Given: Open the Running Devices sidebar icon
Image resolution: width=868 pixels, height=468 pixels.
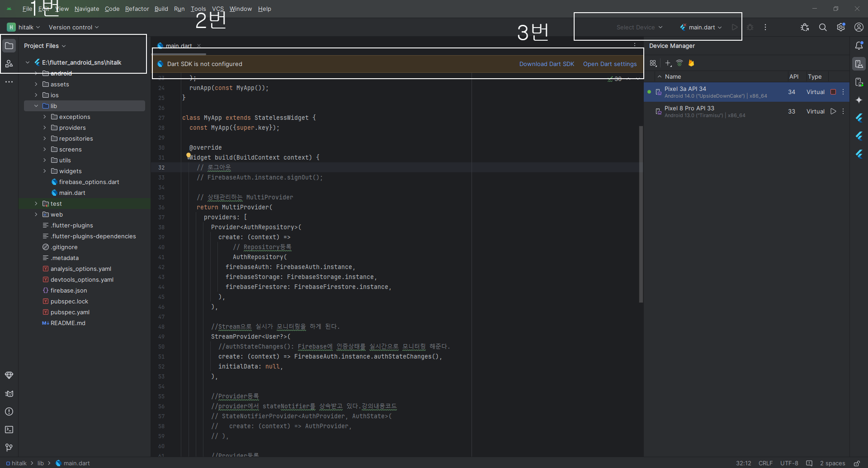Looking at the screenshot, I should (x=859, y=82).
